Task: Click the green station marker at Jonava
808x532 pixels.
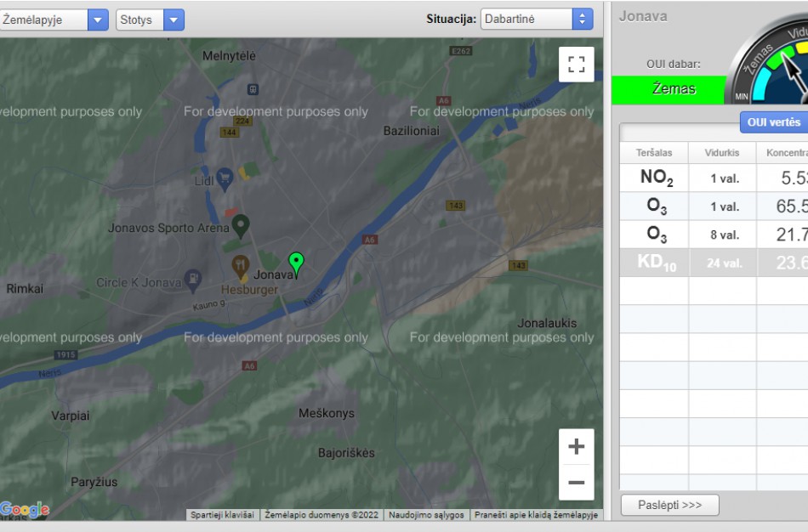Action: [296, 262]
